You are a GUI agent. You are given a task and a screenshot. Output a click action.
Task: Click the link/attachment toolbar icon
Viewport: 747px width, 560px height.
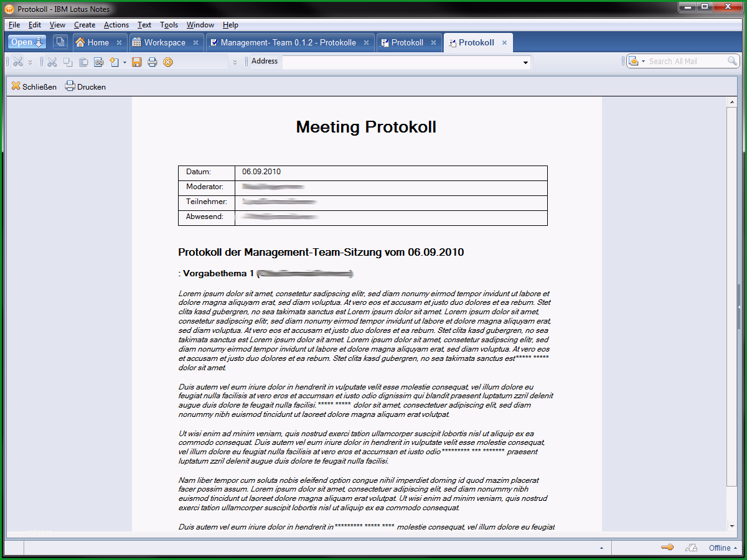pos(98,62)
